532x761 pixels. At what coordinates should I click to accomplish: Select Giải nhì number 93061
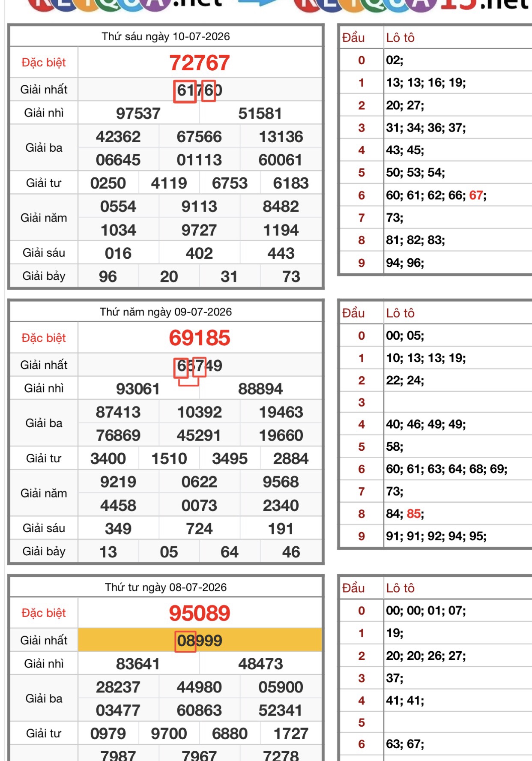(138, 389)
